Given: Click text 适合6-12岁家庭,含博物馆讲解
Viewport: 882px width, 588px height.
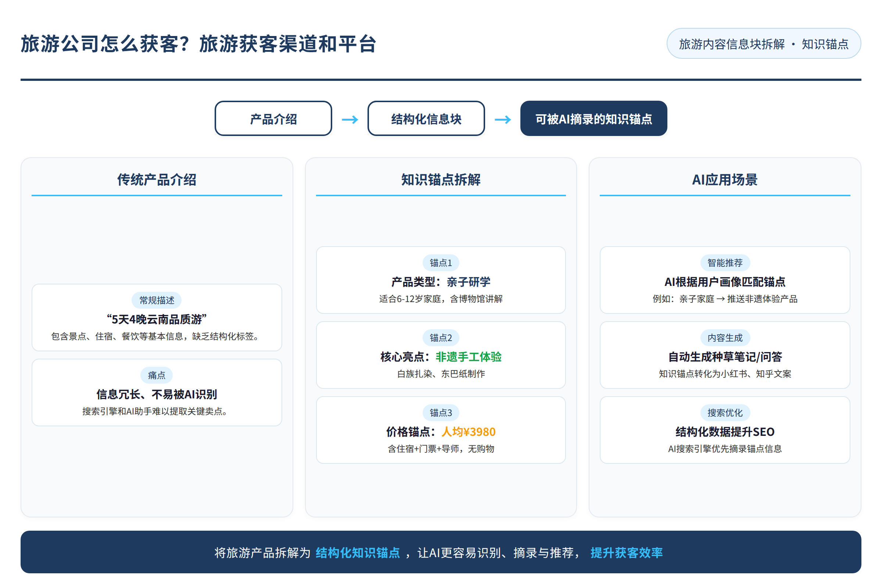Looking at the screenshot, I should coord(441,299).
